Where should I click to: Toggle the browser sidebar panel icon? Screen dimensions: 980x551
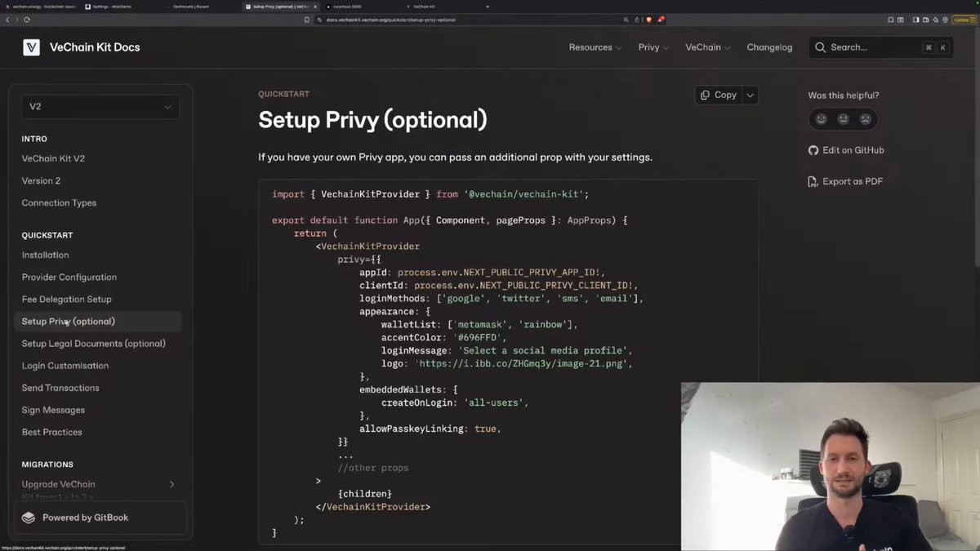point(915,20)
